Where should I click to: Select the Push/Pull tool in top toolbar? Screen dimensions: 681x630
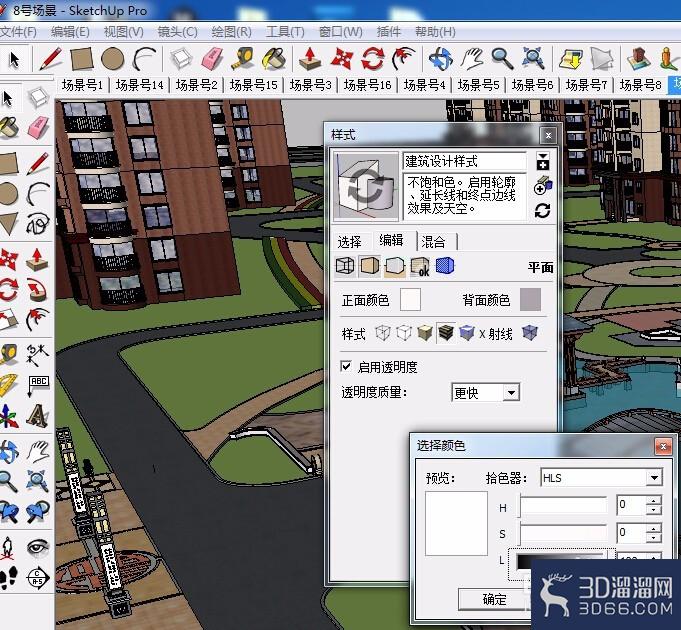tap(310, 59)
